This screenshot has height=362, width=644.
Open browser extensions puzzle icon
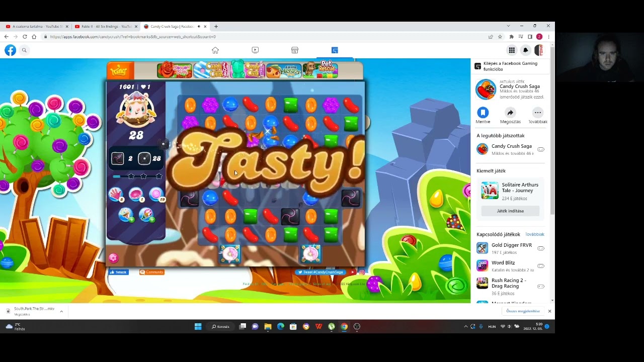512,37
